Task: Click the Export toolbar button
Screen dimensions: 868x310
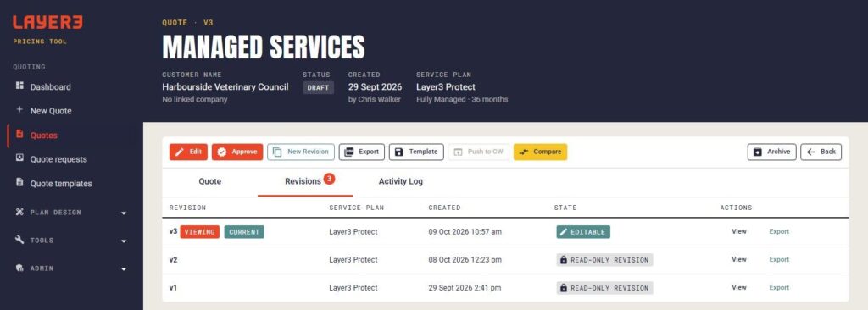Action: [361, 152]
